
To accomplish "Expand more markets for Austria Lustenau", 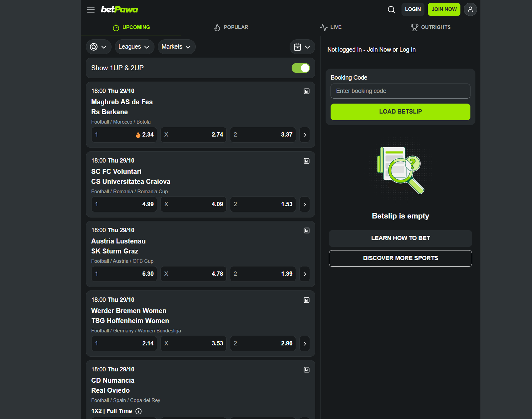I will [x=305, y=274].
